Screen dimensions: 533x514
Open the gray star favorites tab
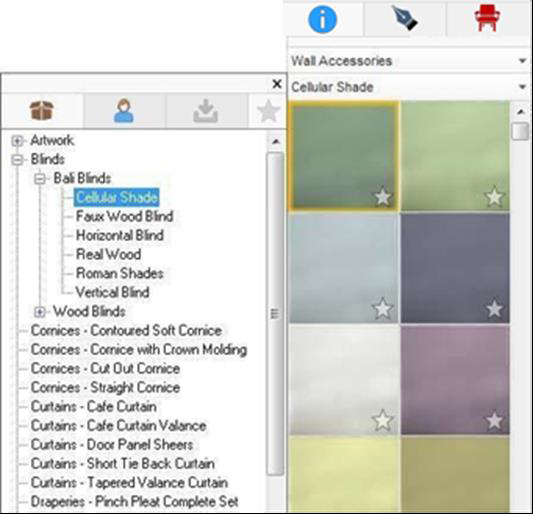pos(268,111)
